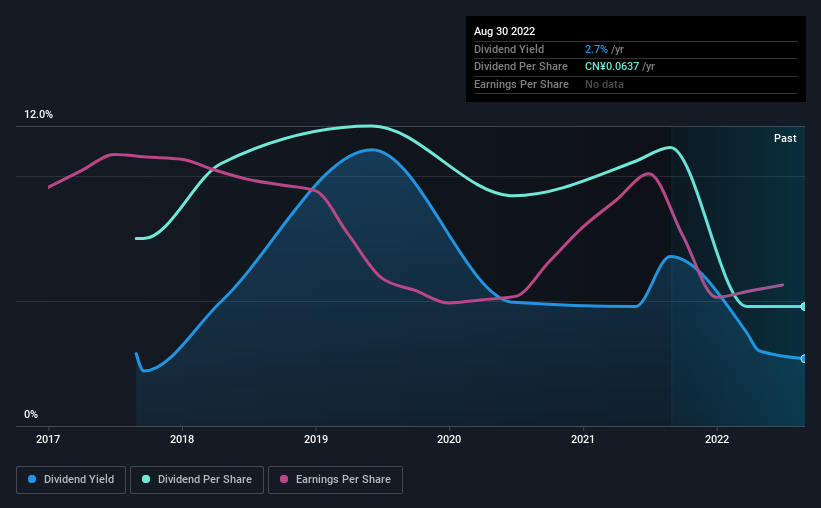Image resolution: width=821 pixels, height=508 pixels.
Task: Toggle the Dividend Per Share legend button
Action: (x=197, y=480)
